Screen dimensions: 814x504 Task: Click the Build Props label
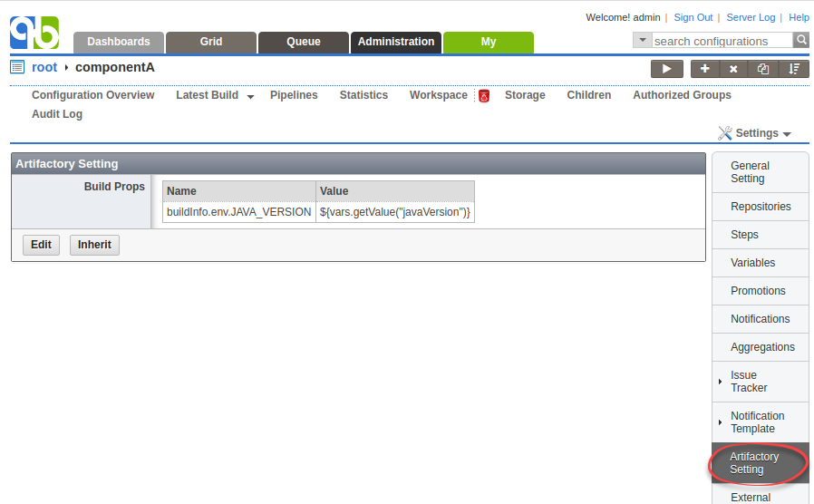[114, 187]
